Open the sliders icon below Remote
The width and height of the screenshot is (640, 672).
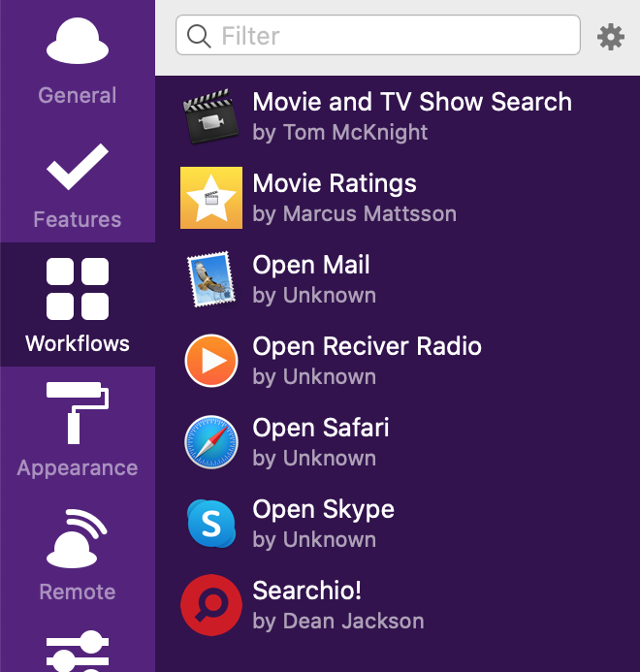(78, 652)
